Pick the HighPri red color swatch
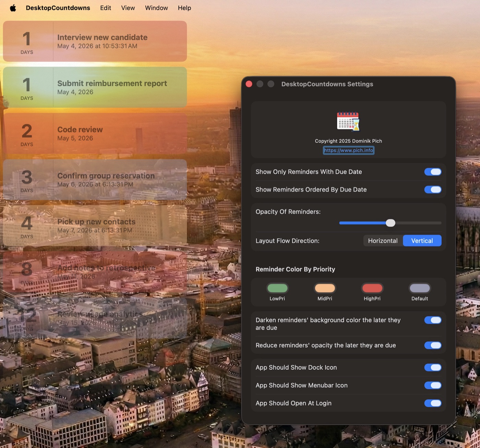Viewport: 480px width, 448px height. click(372, 288)
